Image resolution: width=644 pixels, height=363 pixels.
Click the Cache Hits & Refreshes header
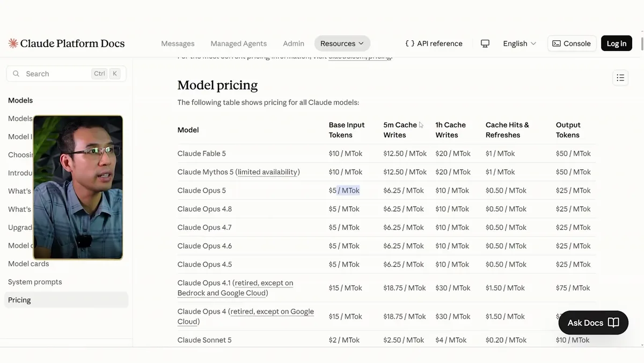click(x=507, y=130)
